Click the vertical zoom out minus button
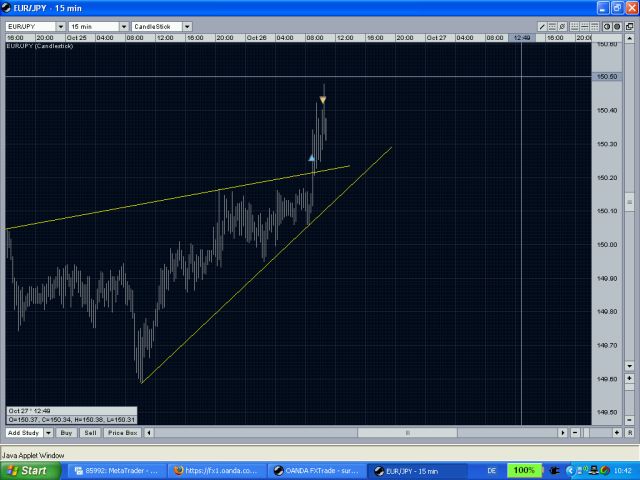 629,420
